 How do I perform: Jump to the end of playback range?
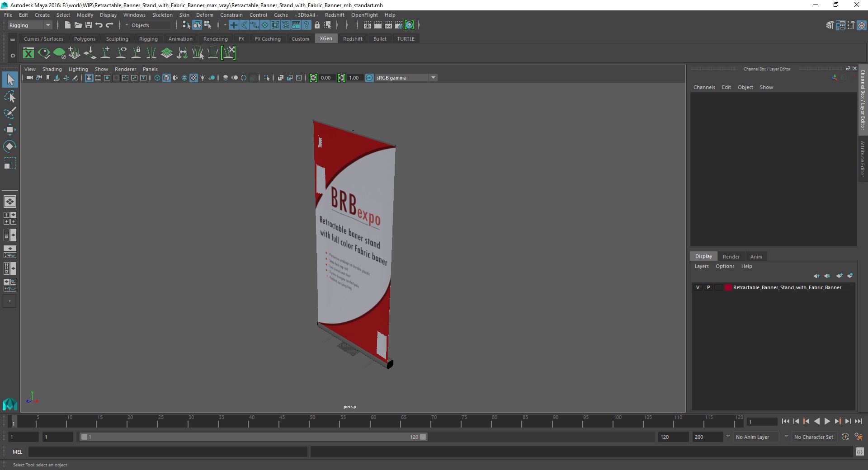coord(858,421)
